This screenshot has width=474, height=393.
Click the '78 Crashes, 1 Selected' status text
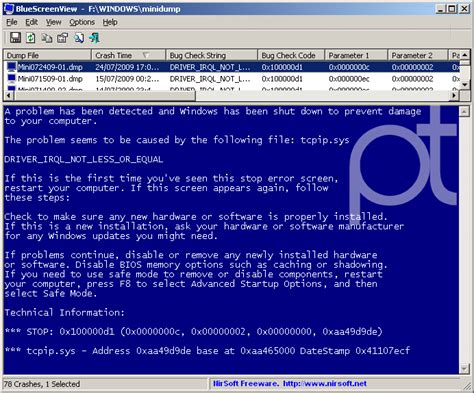42,384
